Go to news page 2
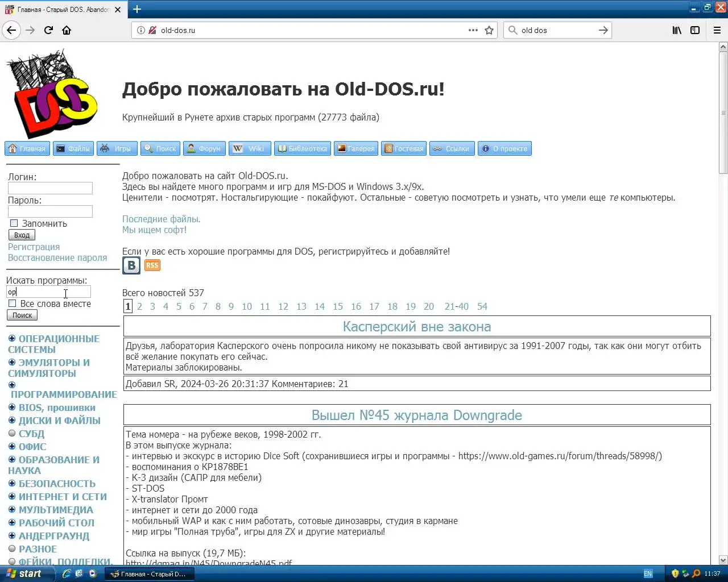 tap(139, 306)
